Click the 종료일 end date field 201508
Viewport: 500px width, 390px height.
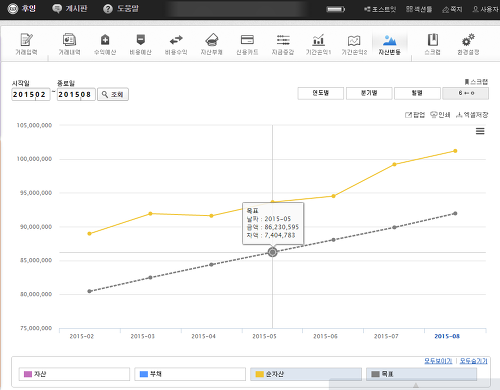pos(76,94)
